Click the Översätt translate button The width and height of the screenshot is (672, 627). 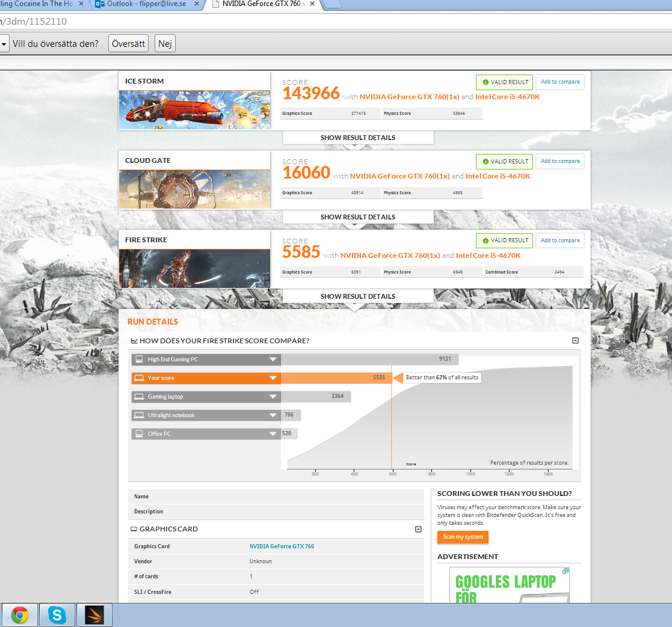(128, 44)
